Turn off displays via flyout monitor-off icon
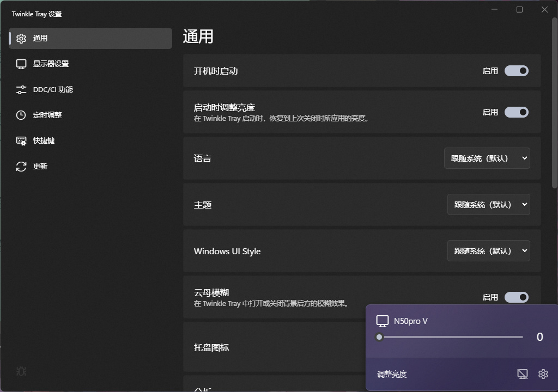 pyautogui.click(x=523, y=374)
